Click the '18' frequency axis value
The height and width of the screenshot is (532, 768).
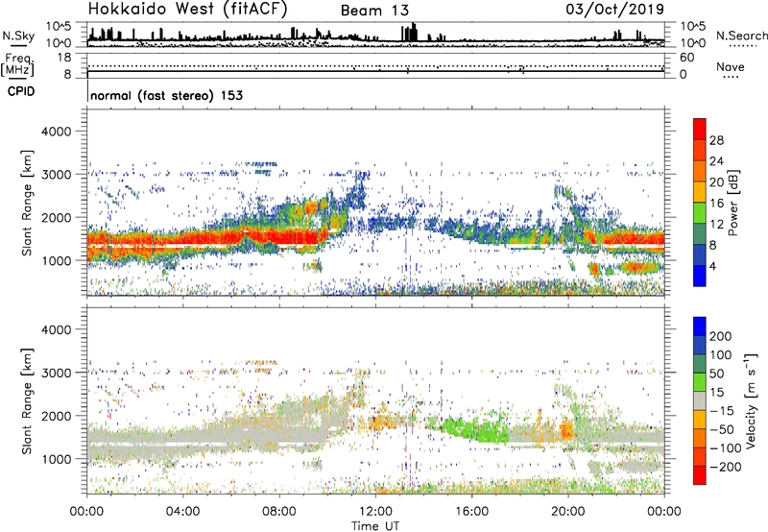pyautogui.click(x=64, y=58)
